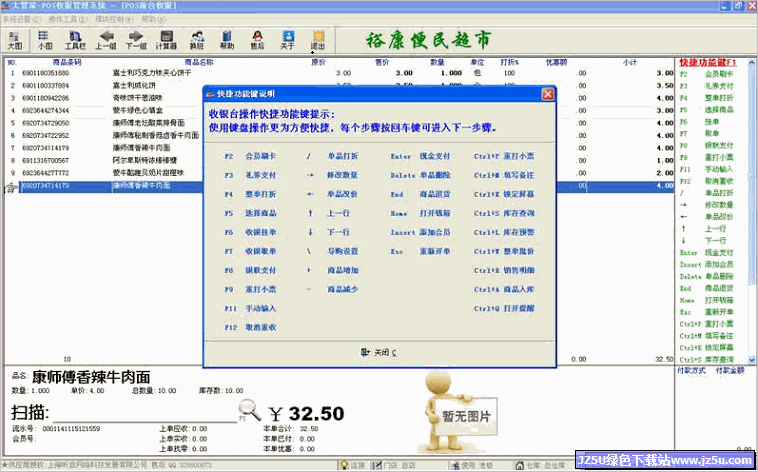
Task: Click Enter 现金支付 entry in the dialog
Action: [421, 156]
